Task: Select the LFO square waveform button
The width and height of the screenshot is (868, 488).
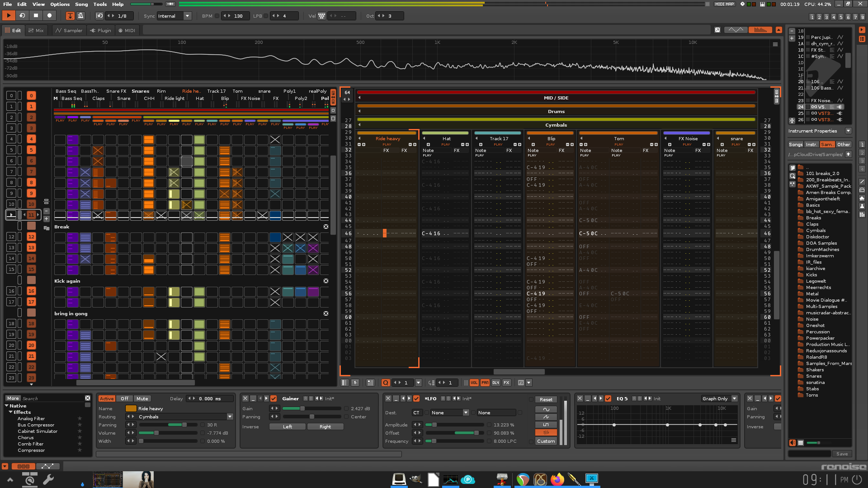Action: point(546,424)
